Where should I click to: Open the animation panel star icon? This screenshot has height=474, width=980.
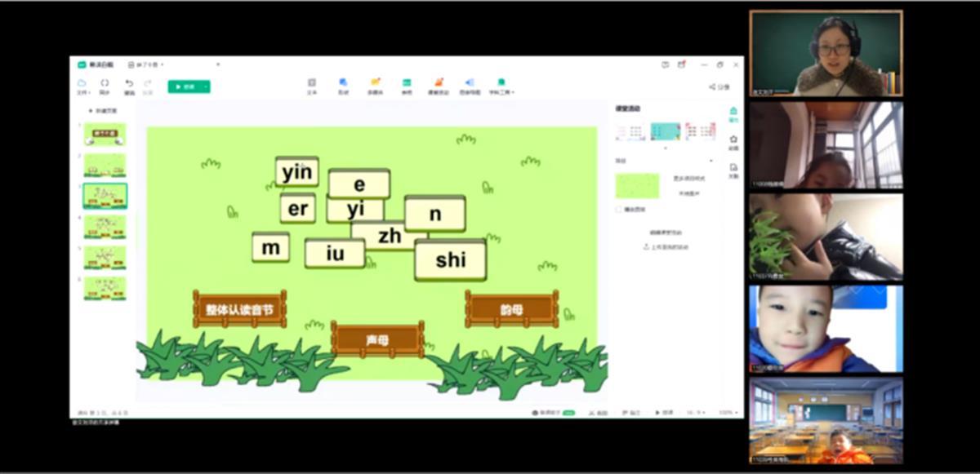(733, 141)
